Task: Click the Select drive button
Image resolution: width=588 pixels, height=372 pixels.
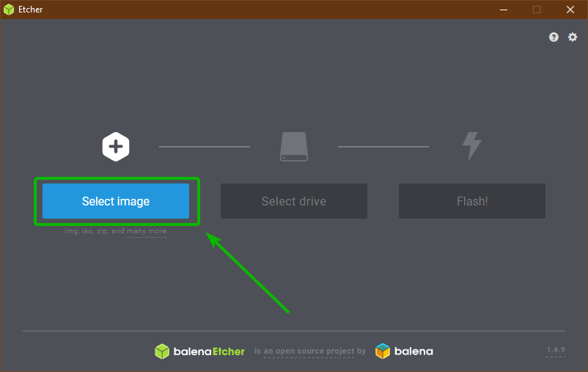Action: pyautogui.click(x=294, y=201)
